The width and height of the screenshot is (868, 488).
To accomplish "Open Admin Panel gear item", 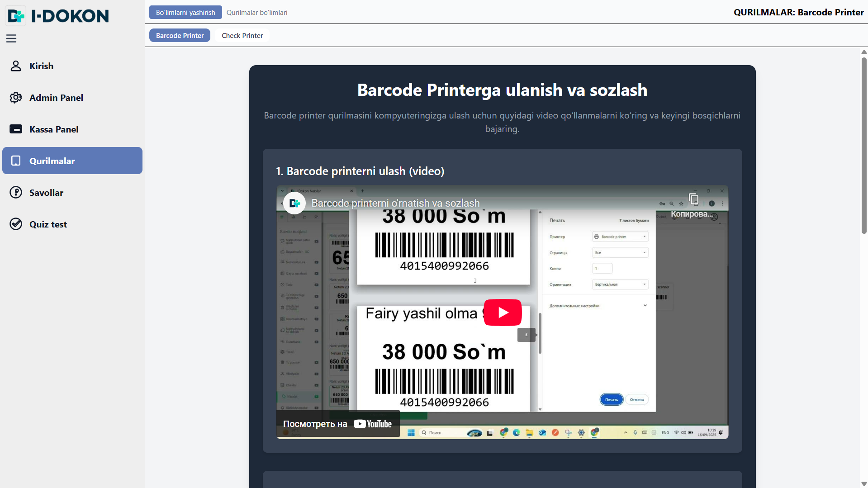I will [x=56, y=98].
